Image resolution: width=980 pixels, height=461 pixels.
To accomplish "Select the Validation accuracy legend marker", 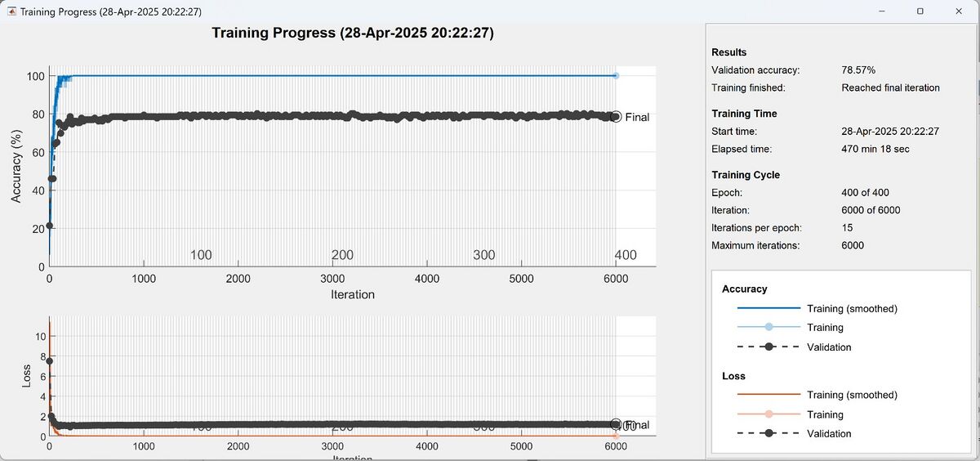I will pyautogui.click(x=768, y=347).
